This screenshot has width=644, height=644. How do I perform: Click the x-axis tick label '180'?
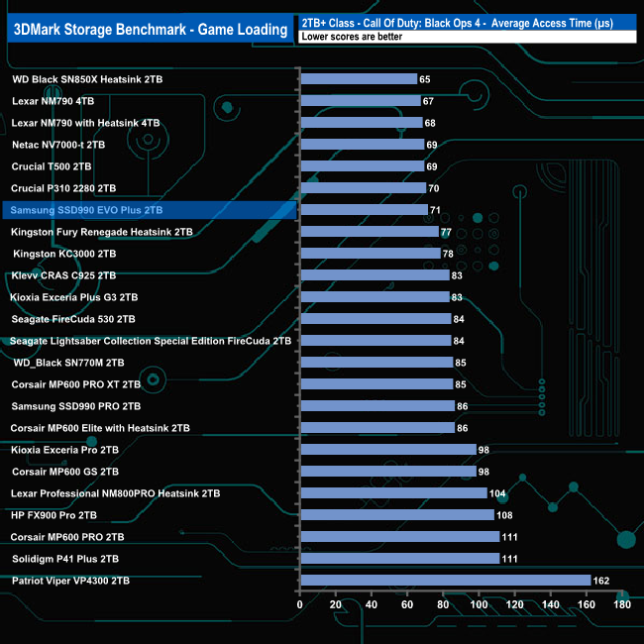click(622, 604)
